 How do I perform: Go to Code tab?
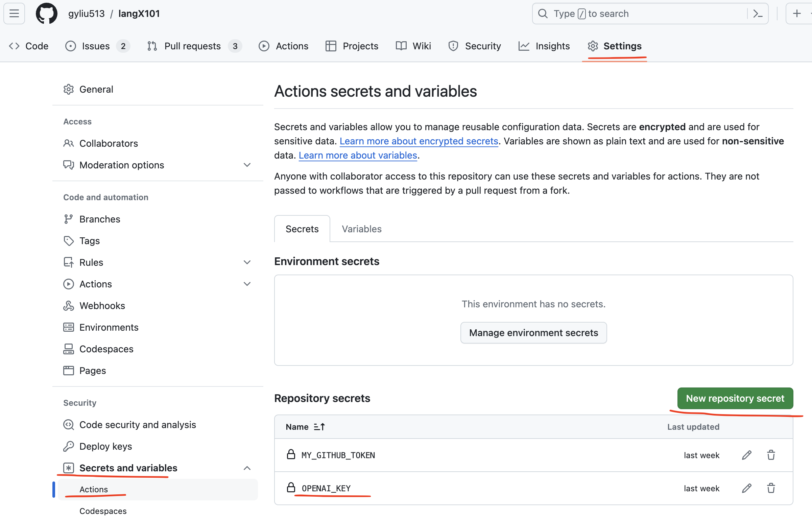[x=29, y=46]
